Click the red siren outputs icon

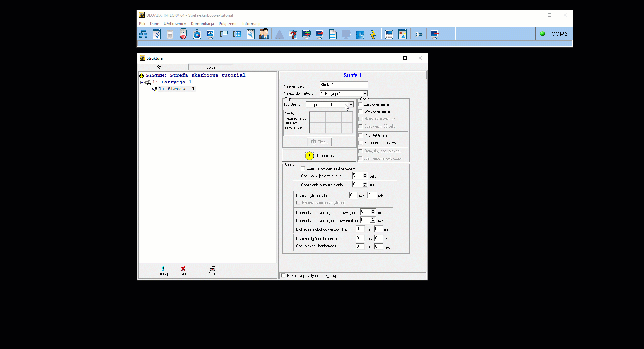tap(183, 34)
